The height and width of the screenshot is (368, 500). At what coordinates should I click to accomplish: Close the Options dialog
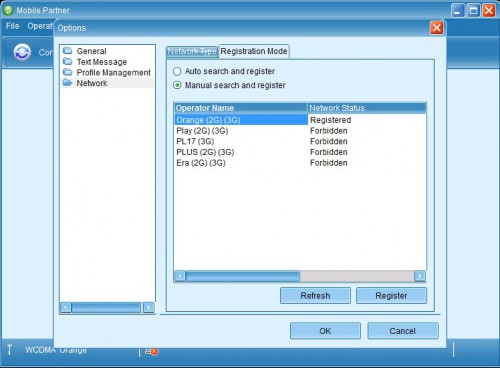click(437, 28)
